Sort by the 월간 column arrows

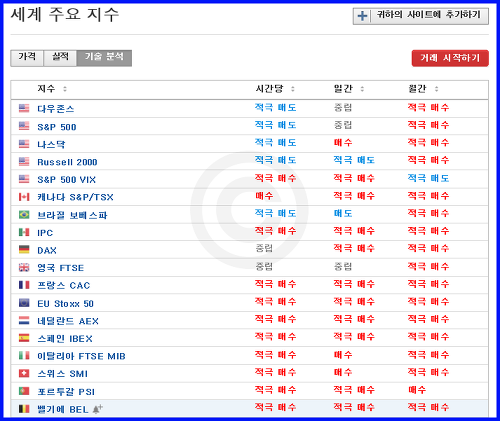tap(436, 89)
